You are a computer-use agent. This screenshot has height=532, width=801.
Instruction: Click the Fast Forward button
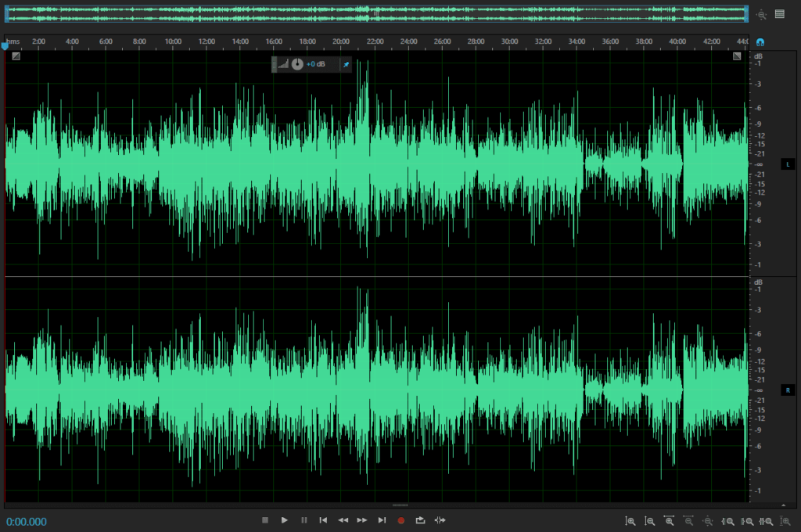tap(362, 520)
